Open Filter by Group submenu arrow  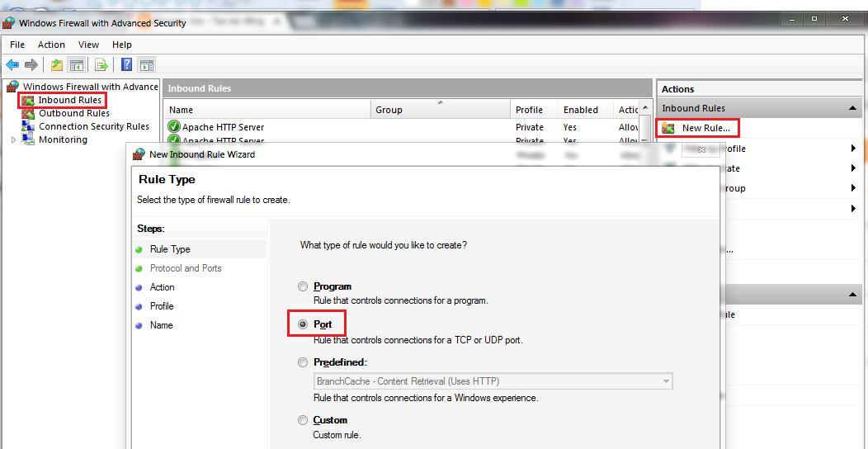(854, 188)
